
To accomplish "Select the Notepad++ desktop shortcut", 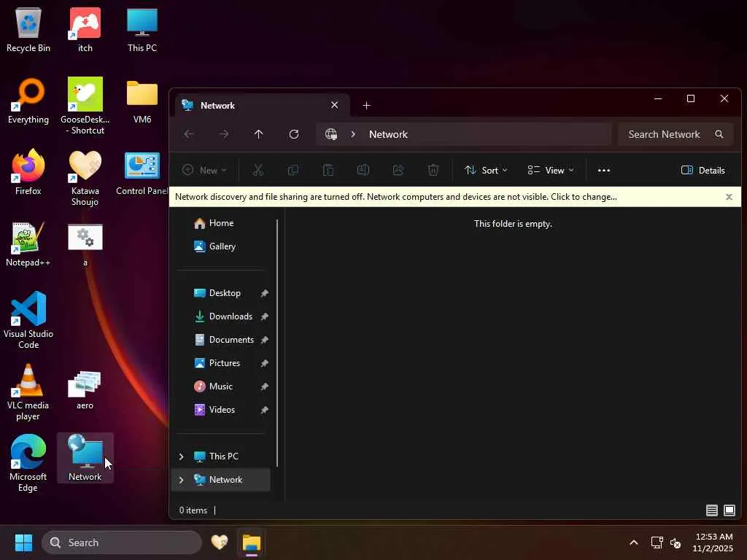I will click(28, 244).
